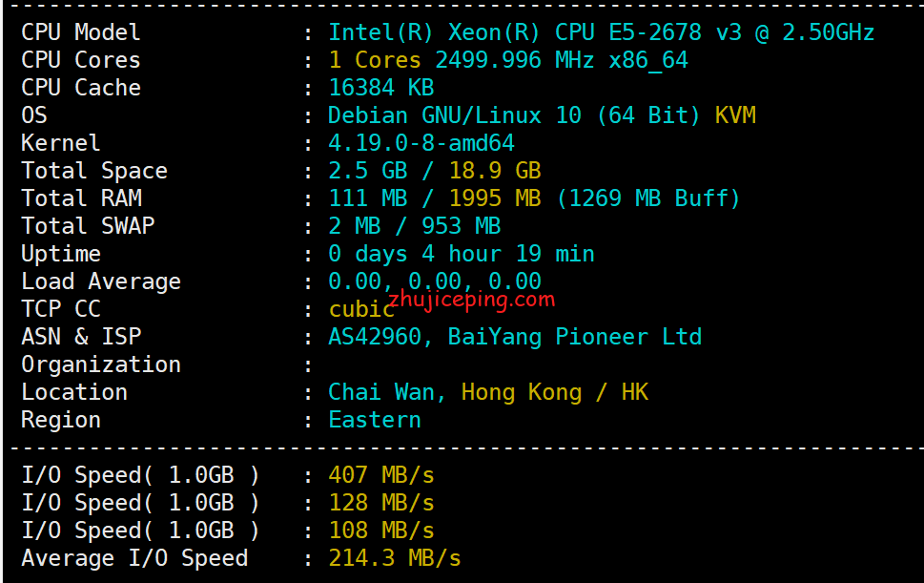
Task: Select the 18.9 GB total space value
Action: tap(495, 171)
